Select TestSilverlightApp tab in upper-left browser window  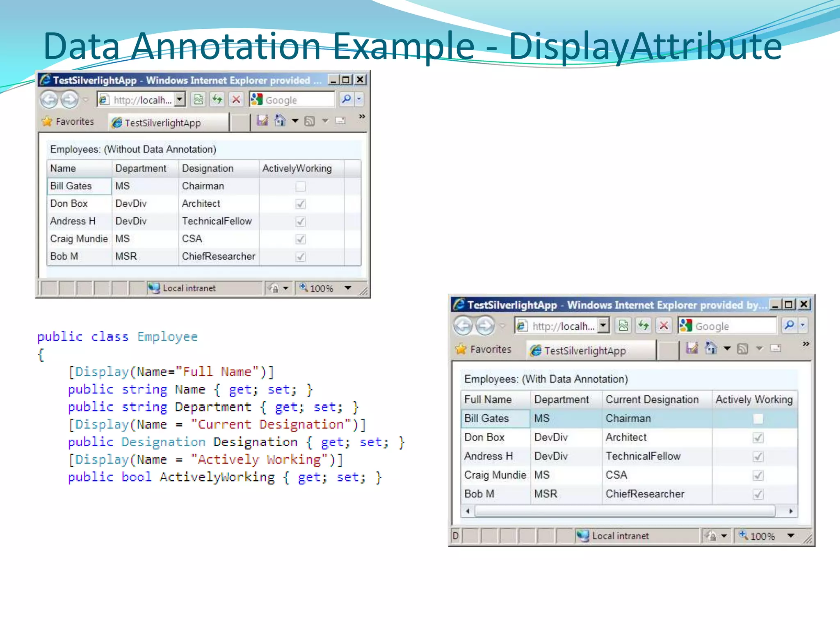[x=168, y=123]
